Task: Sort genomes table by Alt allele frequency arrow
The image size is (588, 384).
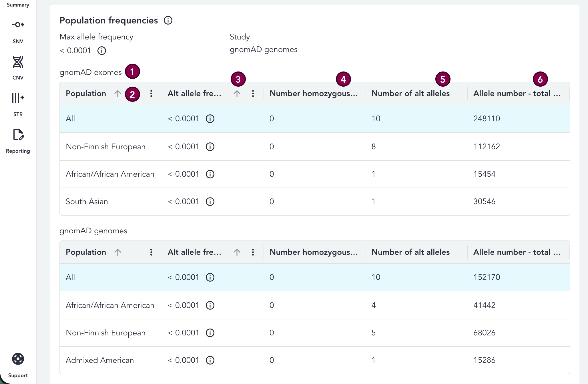Action: point(237,252)
